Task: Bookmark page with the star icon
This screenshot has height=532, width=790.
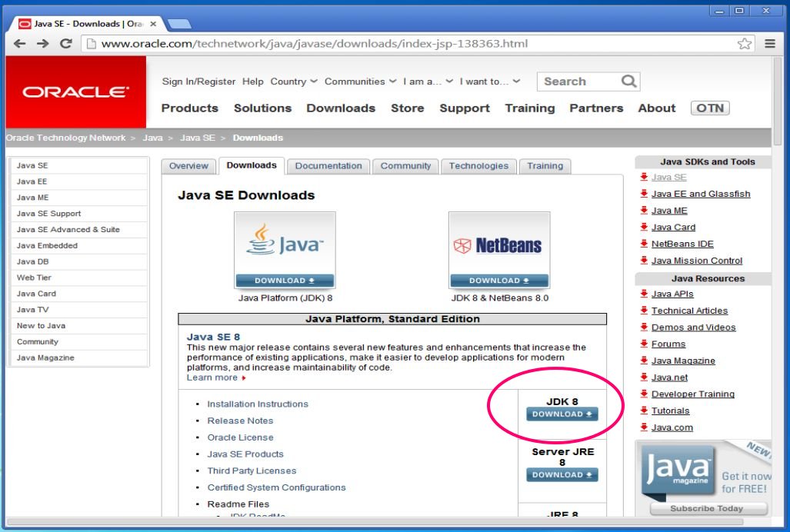Action: pyautogui.click(x=745, y=44)
